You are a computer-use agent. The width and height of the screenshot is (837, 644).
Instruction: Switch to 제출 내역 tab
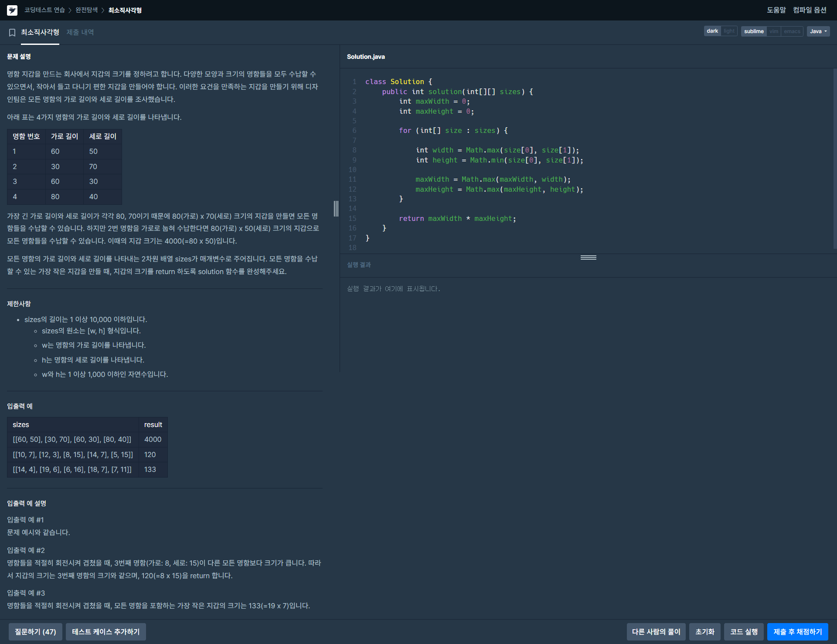[x=80, y=32]
